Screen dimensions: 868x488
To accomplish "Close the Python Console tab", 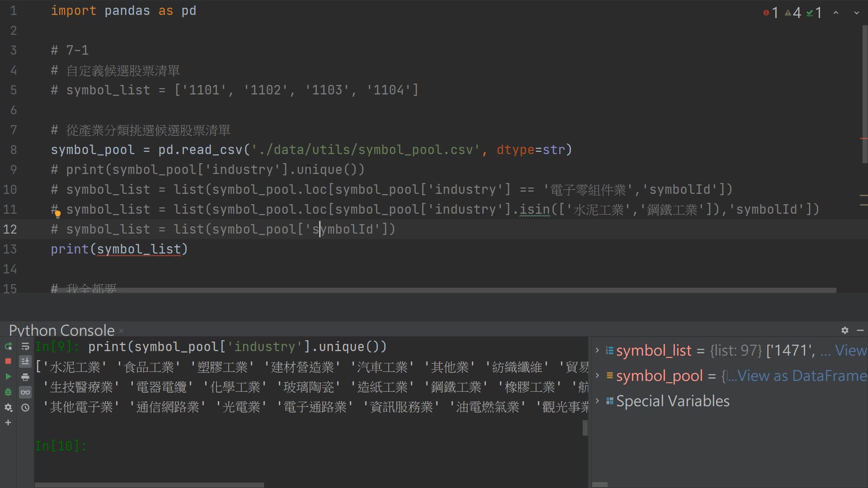I will click(121, 331).
